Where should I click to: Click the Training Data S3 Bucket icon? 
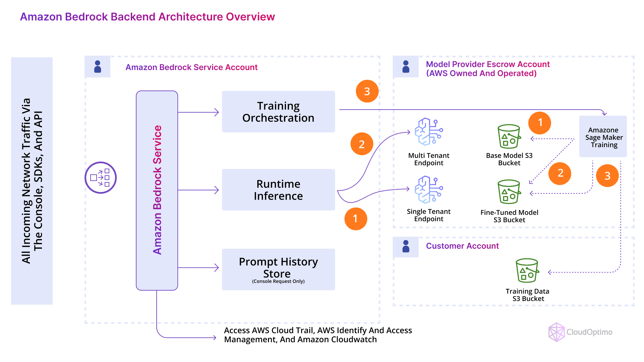[527, 270]
